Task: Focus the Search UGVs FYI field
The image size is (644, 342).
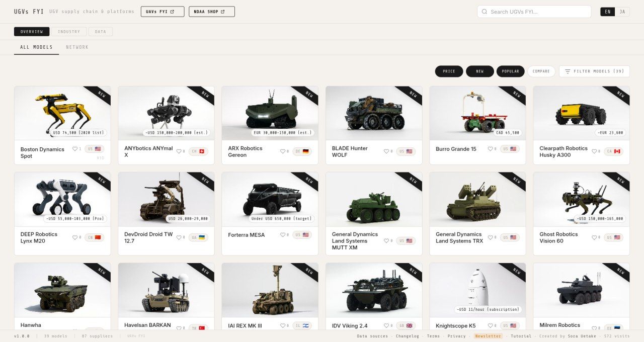Action: 534,12
